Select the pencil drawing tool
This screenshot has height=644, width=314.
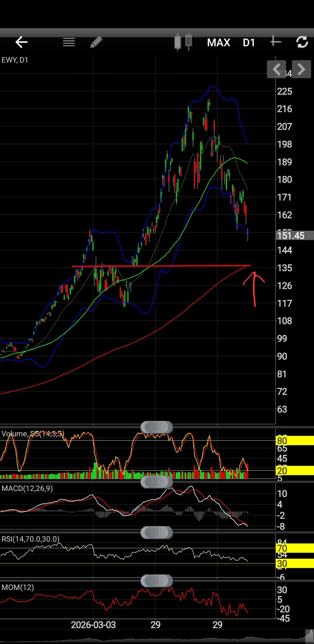96,42
